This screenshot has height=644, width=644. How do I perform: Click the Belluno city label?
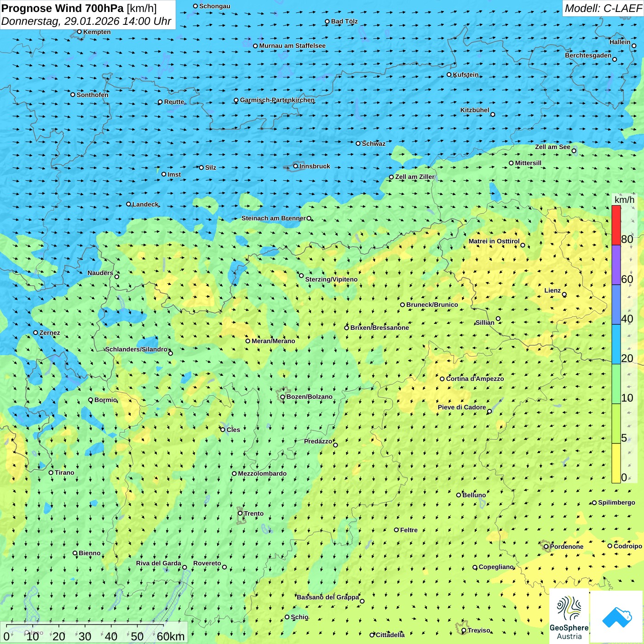coord(474,495)
